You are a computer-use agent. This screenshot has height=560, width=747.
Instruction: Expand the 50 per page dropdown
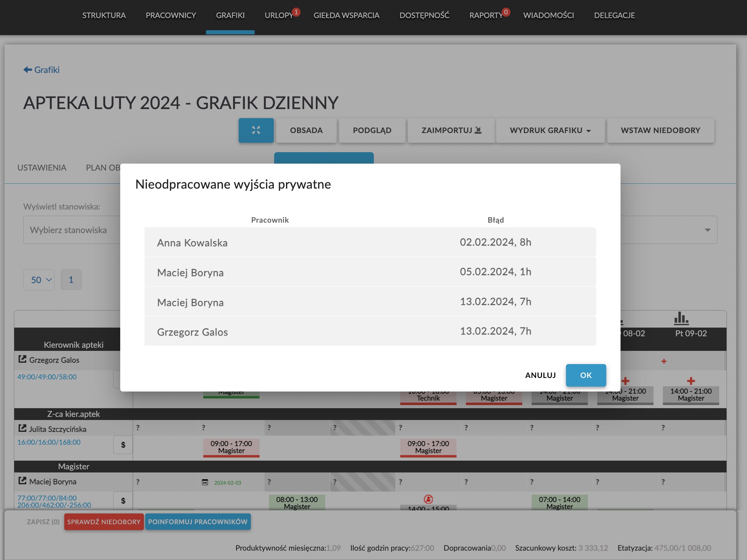pyautogui.click(x=39, y=280)
